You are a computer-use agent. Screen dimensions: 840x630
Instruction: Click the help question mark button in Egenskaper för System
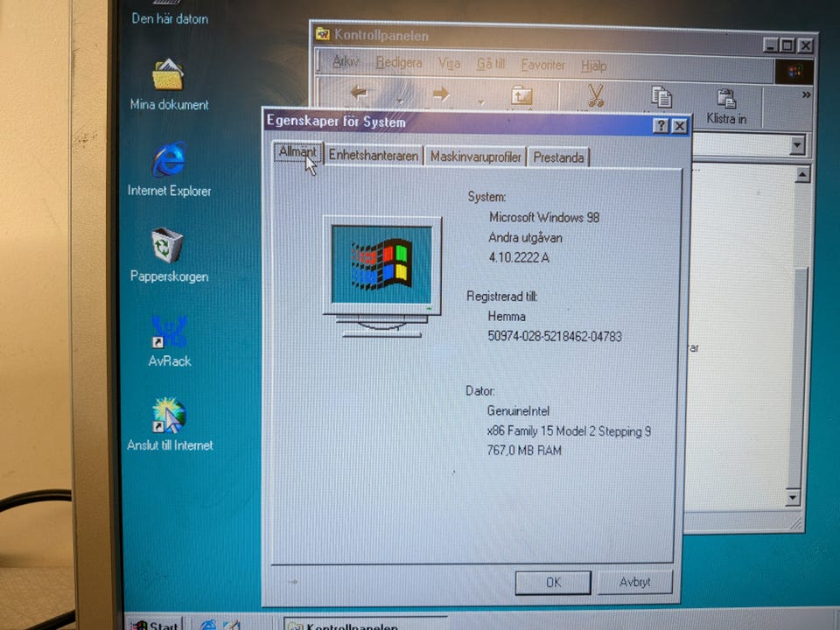[x=661, y=125]
